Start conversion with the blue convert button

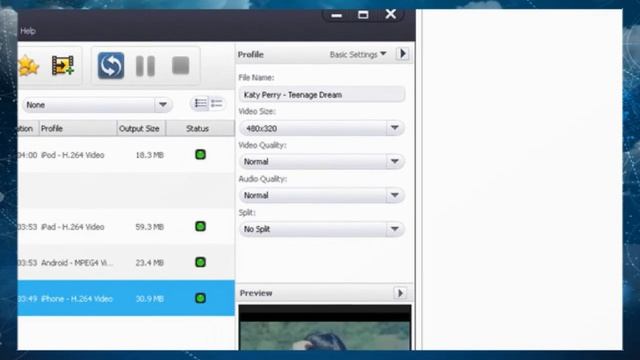(111, 65)
